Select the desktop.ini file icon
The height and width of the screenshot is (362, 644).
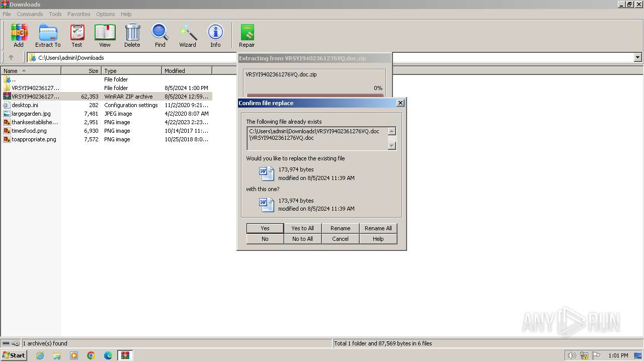[x=7, y=105]
